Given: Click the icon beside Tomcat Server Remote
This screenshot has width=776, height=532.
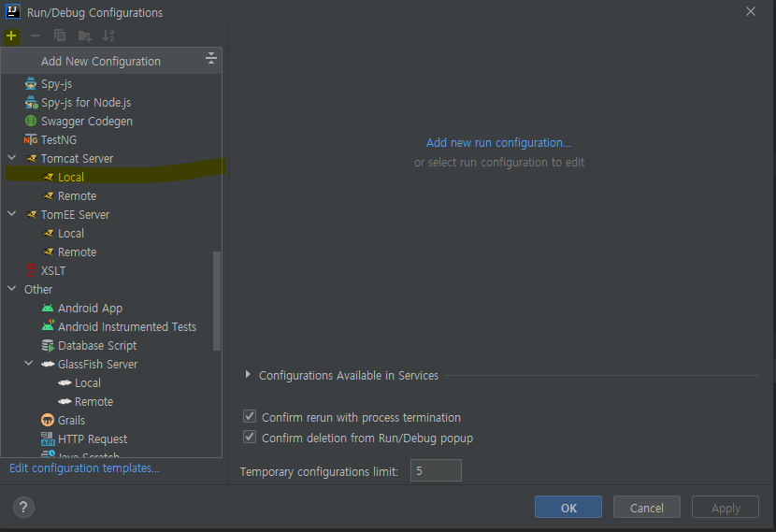Looking at the screenshot, I should [48, 196].
